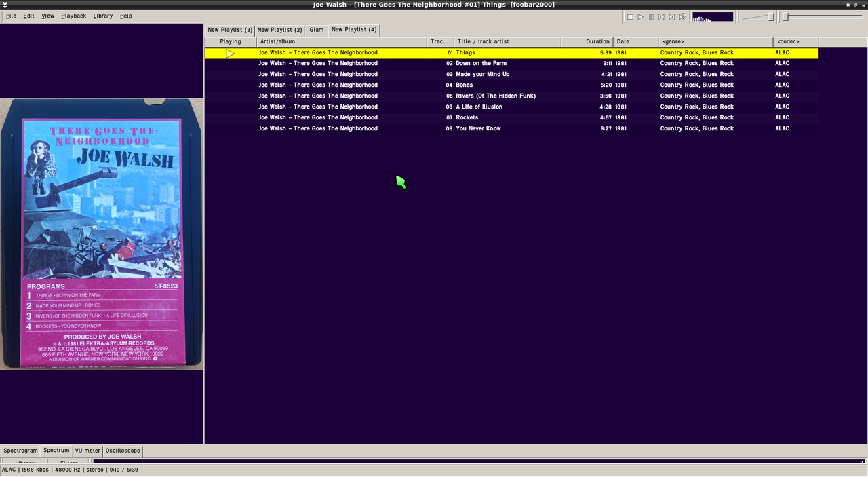Click the Joe Walsh album art

pos(102,234)
